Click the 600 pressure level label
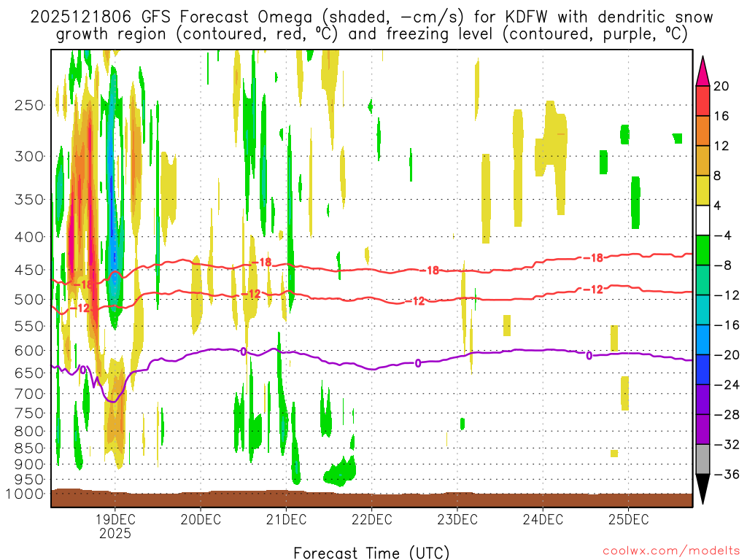This screenshot has width=747, height=560. [x=28, y=351]
